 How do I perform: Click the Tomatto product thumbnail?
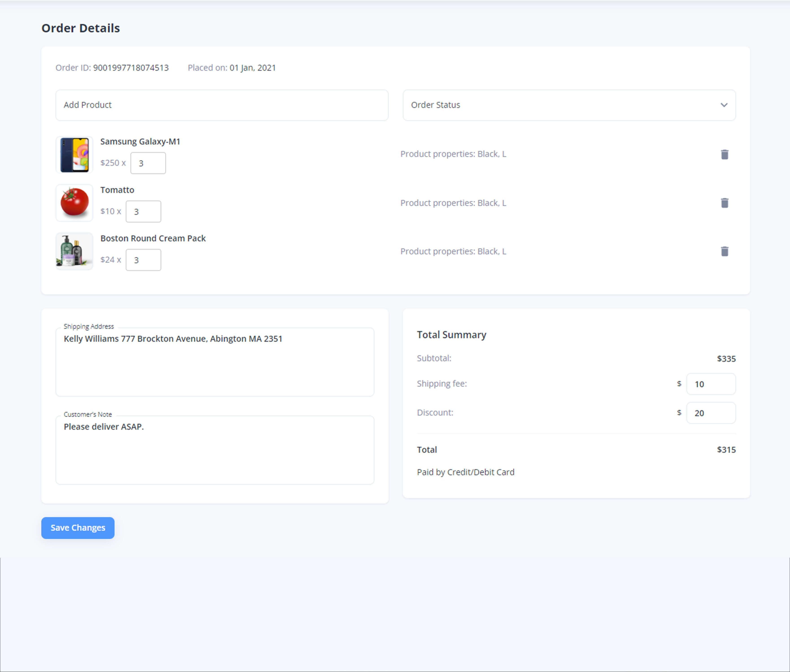coord(74,203)
